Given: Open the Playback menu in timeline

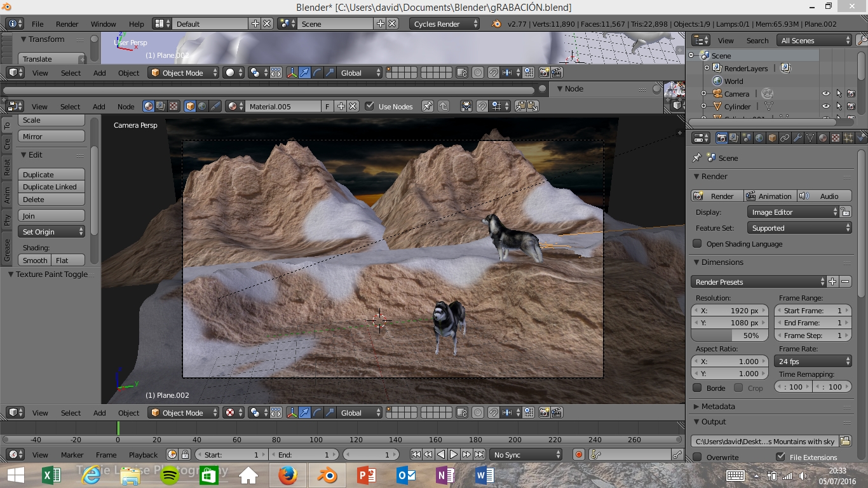Looking at the screenshot, I should (x=143, y=455).
